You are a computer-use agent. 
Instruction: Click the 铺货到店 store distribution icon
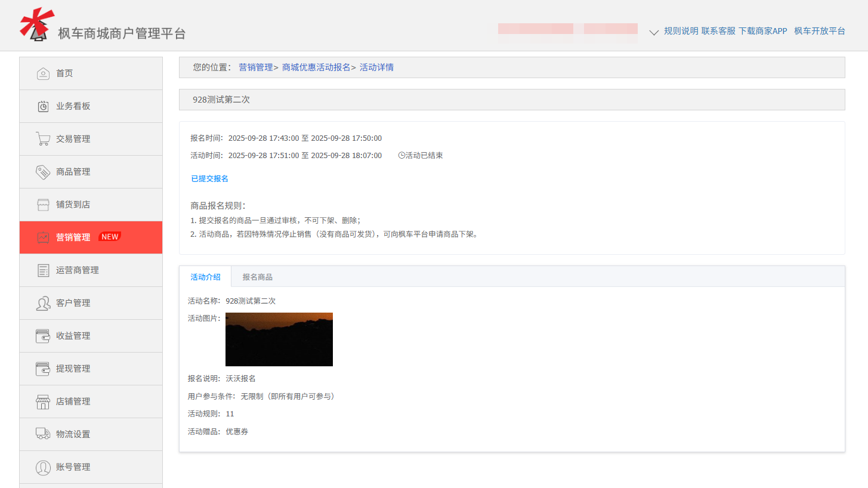[x=43, y=204]
